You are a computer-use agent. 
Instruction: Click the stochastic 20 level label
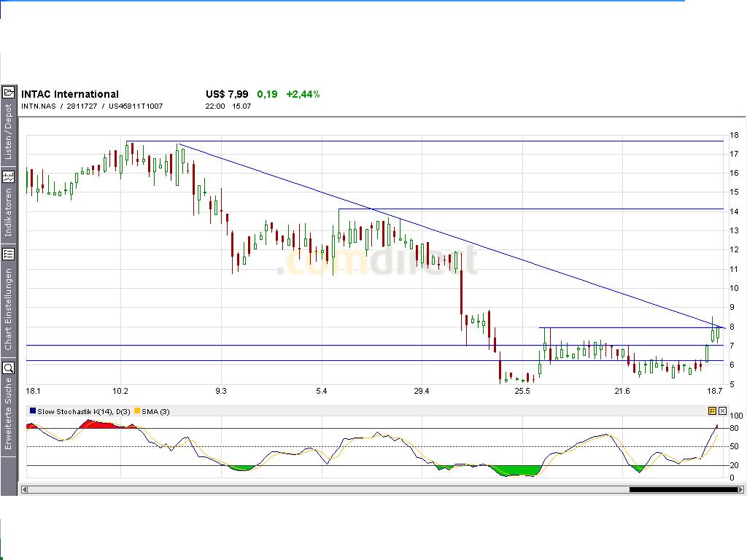(734, 466)
